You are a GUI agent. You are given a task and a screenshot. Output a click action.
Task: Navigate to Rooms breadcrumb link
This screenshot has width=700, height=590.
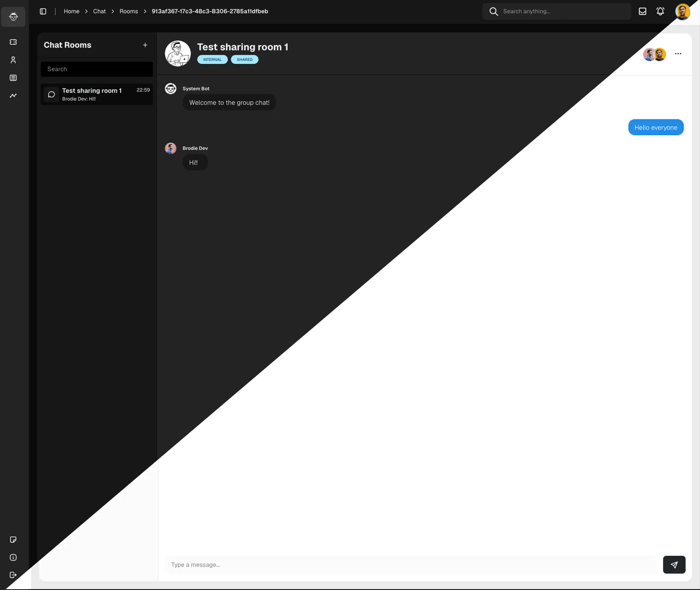129,11
